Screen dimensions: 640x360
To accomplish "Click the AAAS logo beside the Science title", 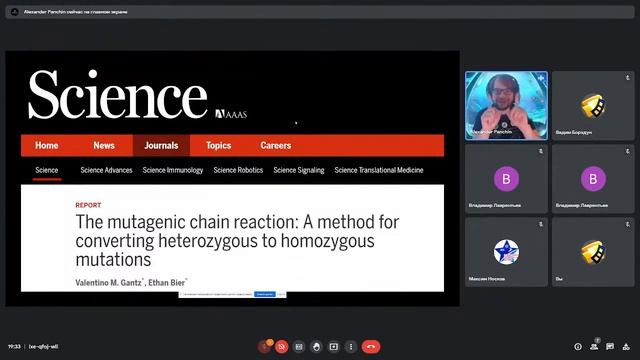I will pos(231,114).
